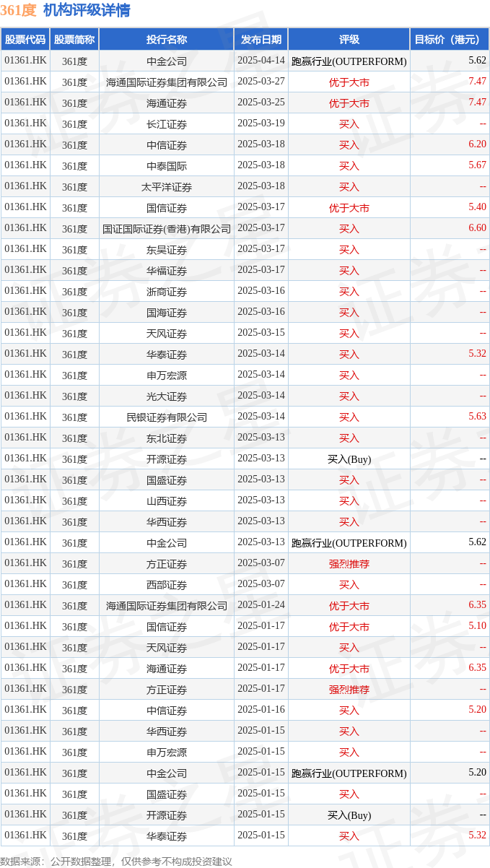Click target price 5.67

point(477,165)
